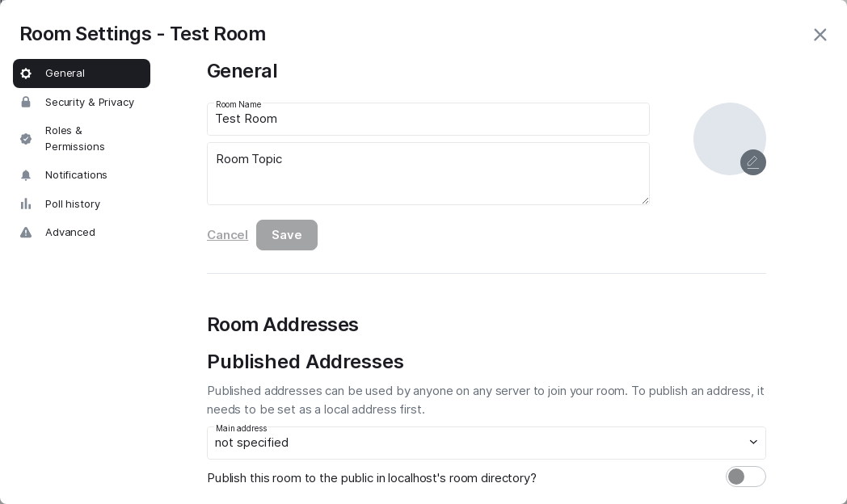Go to the Notifications settings tab
Screen dimensions: 847x504
(x=76, y=175)
